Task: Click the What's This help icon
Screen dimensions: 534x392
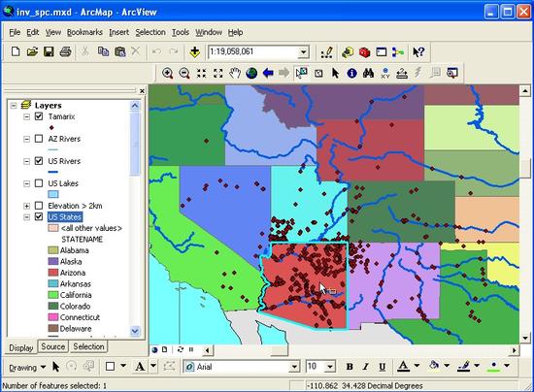Action: click(x=418, y=52)
